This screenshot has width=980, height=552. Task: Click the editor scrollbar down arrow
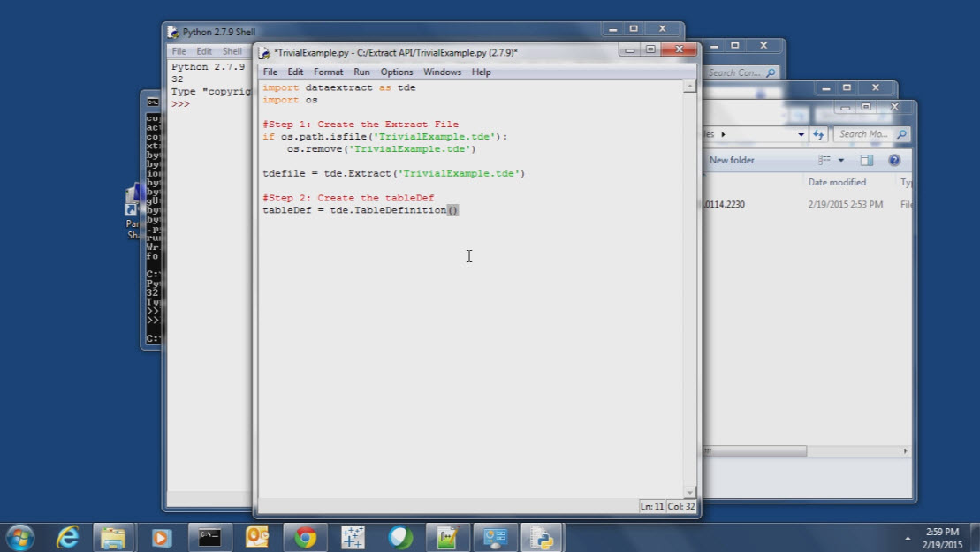[689, 492]
